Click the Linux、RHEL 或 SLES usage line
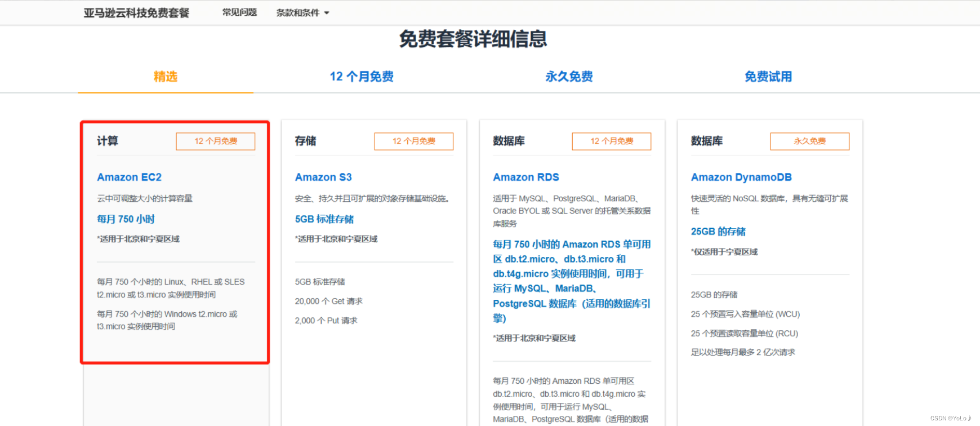The height and width of the screenshot is (426, 980). (171, 288)
